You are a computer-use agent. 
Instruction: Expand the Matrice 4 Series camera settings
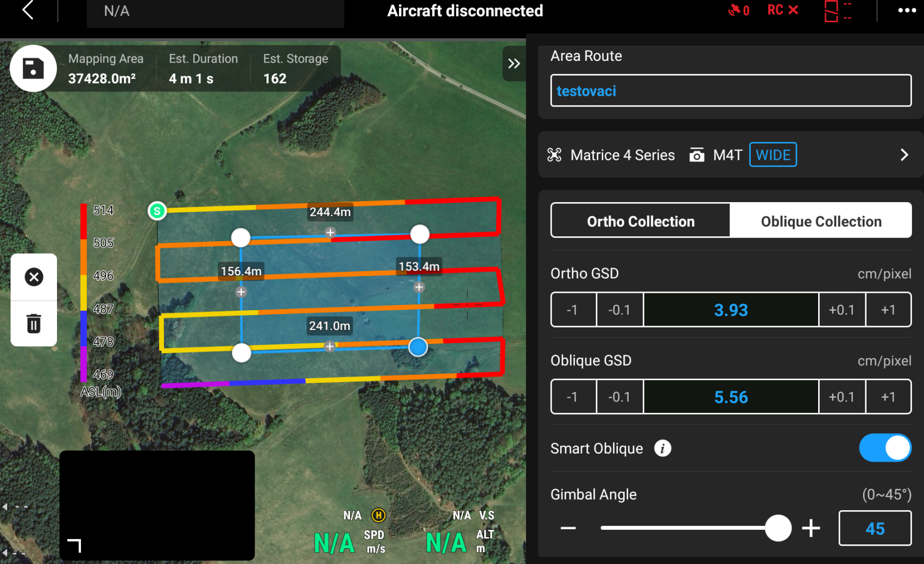(x=904, y=155)
